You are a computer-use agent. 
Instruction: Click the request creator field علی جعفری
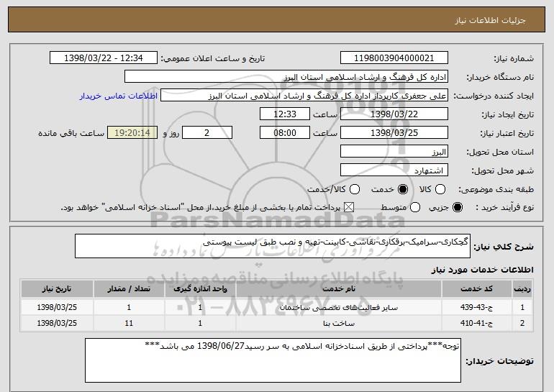coord(304,96)
